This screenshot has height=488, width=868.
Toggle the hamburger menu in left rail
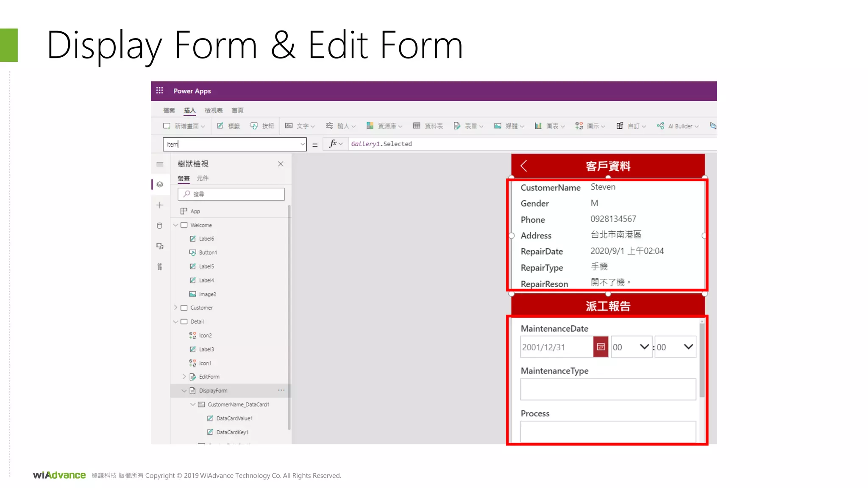160,164
